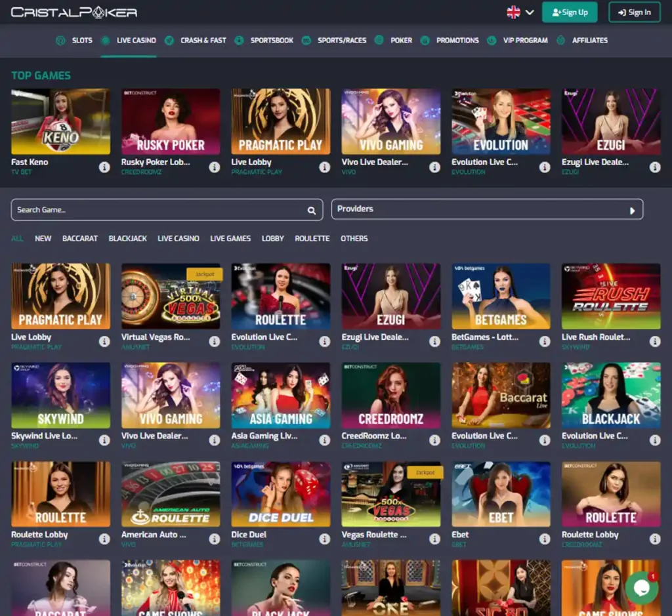Screen dimensions: 672x616
Task: Go to Crash & Fast section
Action: coord(203,40)
